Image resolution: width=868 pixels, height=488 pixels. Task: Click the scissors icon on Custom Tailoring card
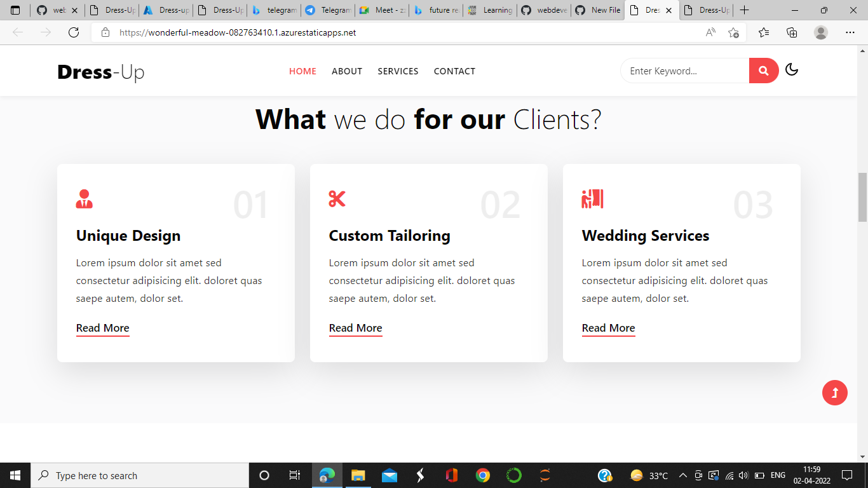coord(337,199)
